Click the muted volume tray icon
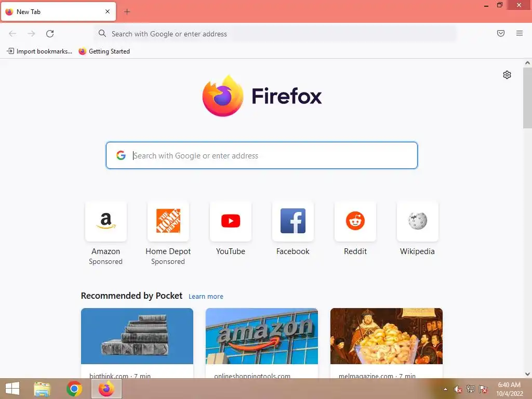Image resolution: width=532 pixels, height=399 pixels. point(458,389)
